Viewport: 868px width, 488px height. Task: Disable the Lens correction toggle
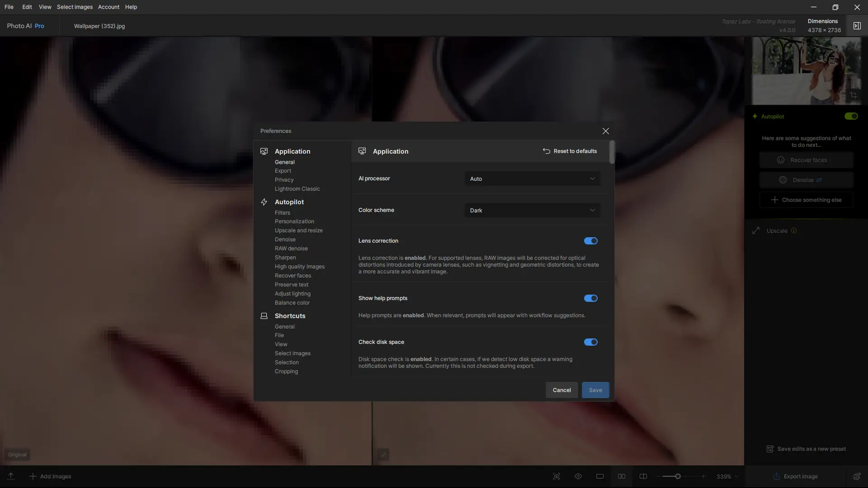pos(590,241)
